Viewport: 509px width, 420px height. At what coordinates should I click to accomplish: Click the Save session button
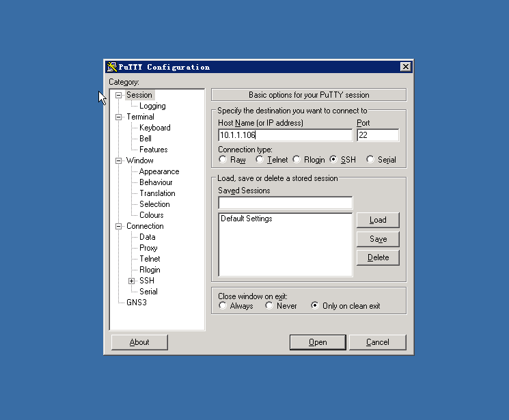[378, 239]
